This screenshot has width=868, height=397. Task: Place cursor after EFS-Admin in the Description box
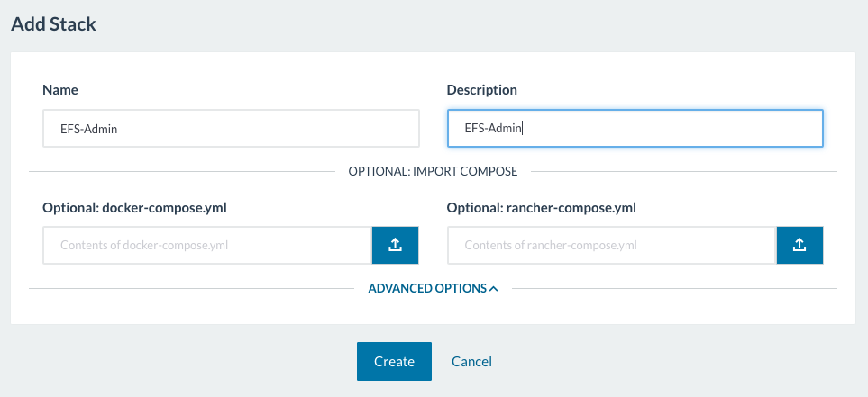pos(524,129)
